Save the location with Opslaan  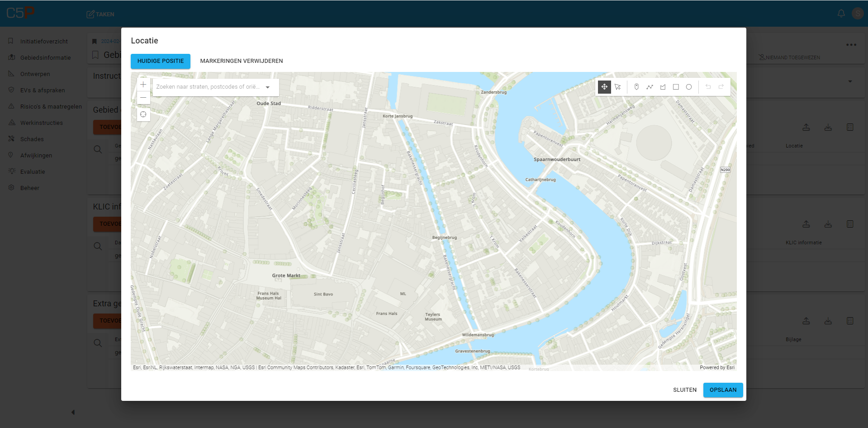click(723, 390)
